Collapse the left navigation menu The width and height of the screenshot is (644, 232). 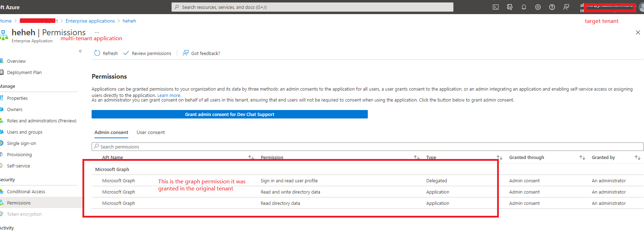(x=80, y=51)
